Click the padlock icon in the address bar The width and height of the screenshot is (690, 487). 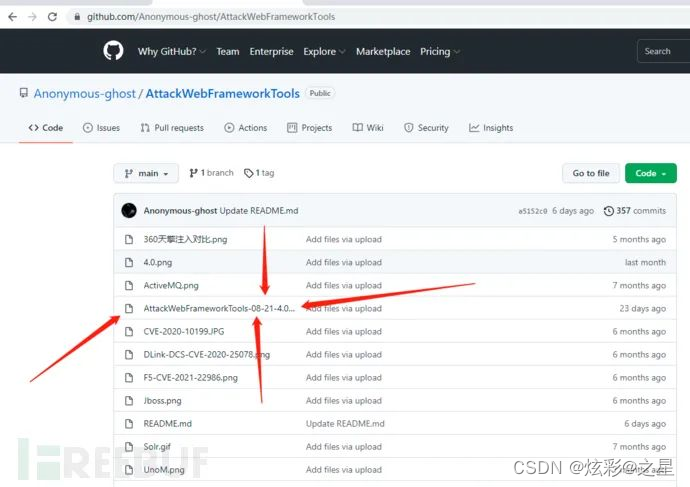(77, 17)
